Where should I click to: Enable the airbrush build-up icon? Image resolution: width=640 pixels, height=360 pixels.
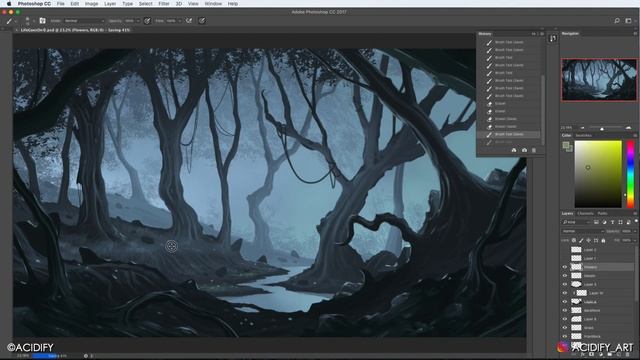189,20
